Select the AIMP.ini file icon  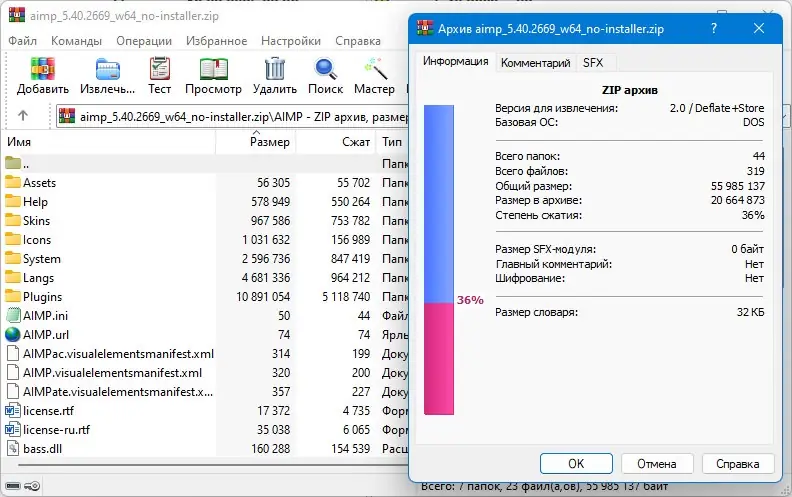[13, 315]
